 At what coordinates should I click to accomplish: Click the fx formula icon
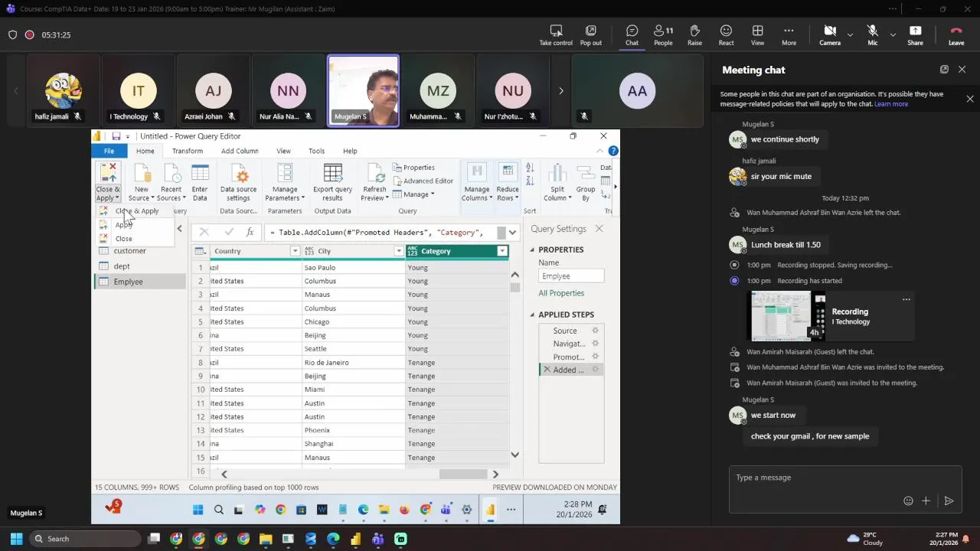250,232
